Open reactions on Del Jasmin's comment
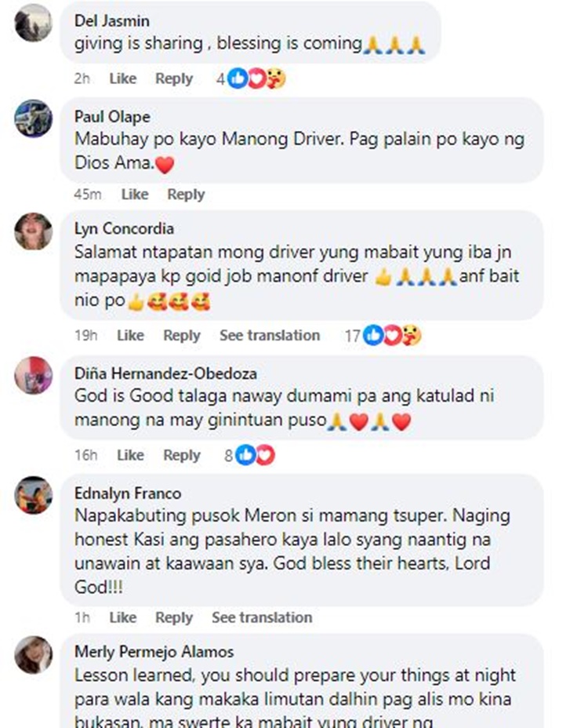This screenshot has height=728, width=588. [251, 78]
